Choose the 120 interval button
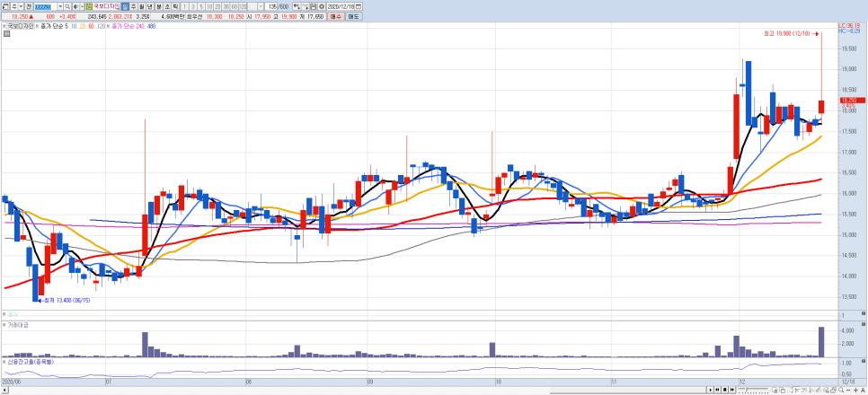Screen dimensions: 868x395 (243, 6)
